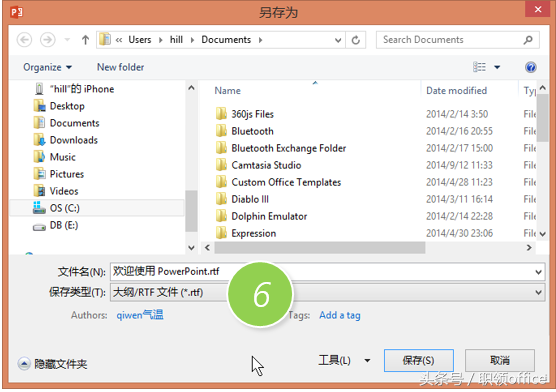
Task: Focus the Search Documents field
Action: tap(457, 40)
